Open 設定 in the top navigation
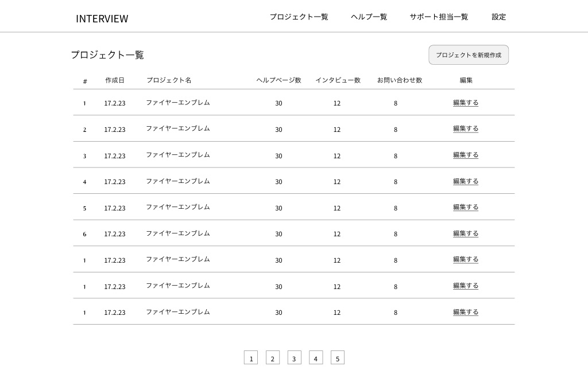The width and height of the screenshot is (588, 390). [x=499, y=17]
